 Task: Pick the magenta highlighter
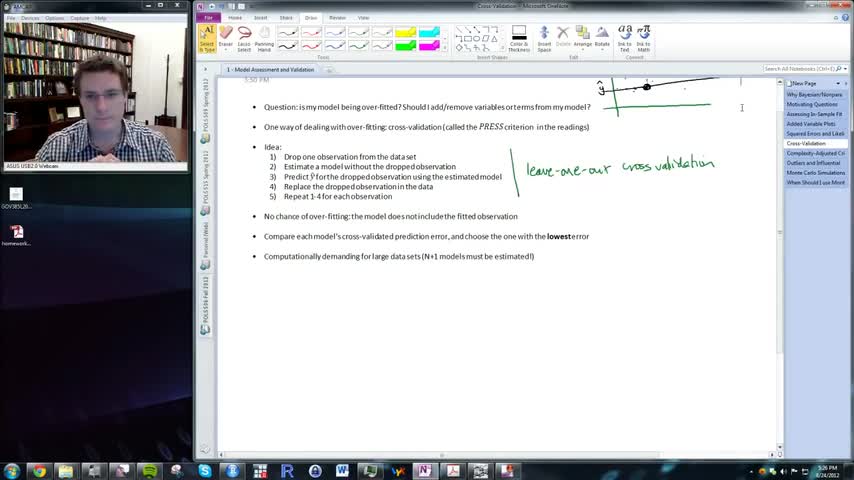[429, 46]
